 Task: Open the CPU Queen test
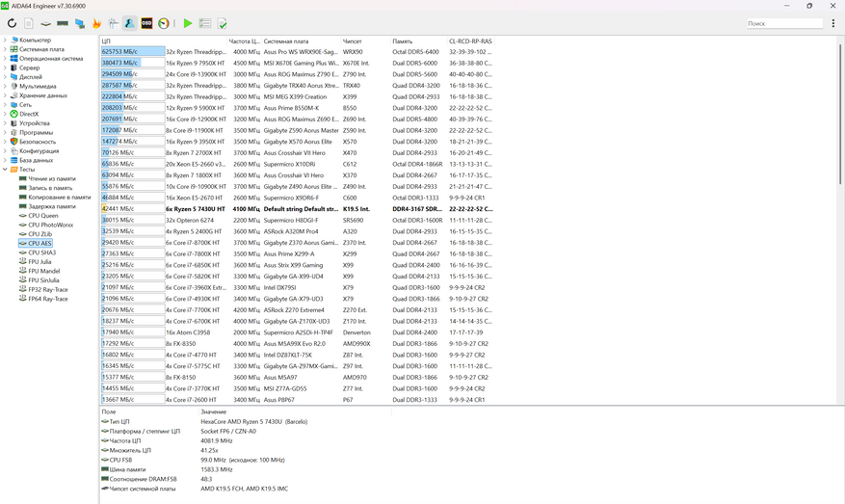tap(43, 216)
